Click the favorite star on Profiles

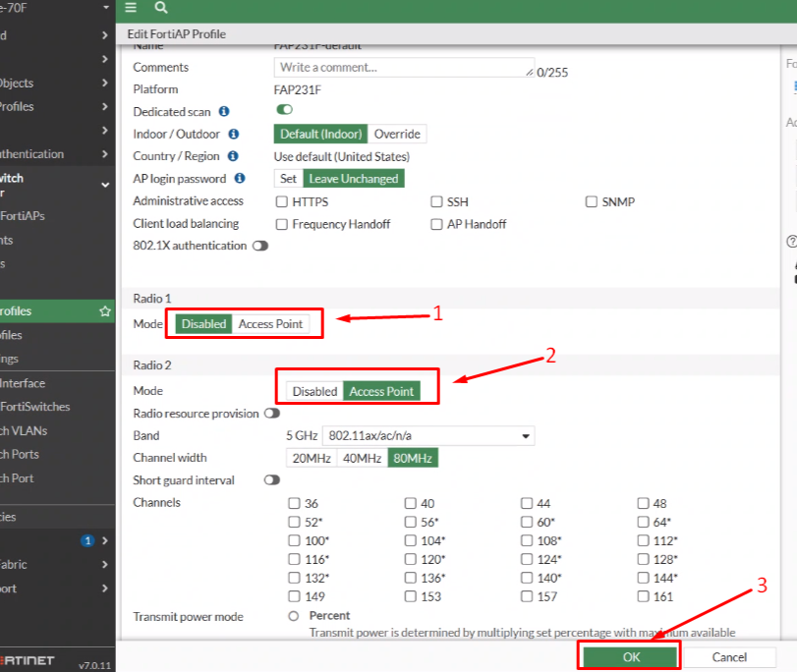click(x=105, y=311)
